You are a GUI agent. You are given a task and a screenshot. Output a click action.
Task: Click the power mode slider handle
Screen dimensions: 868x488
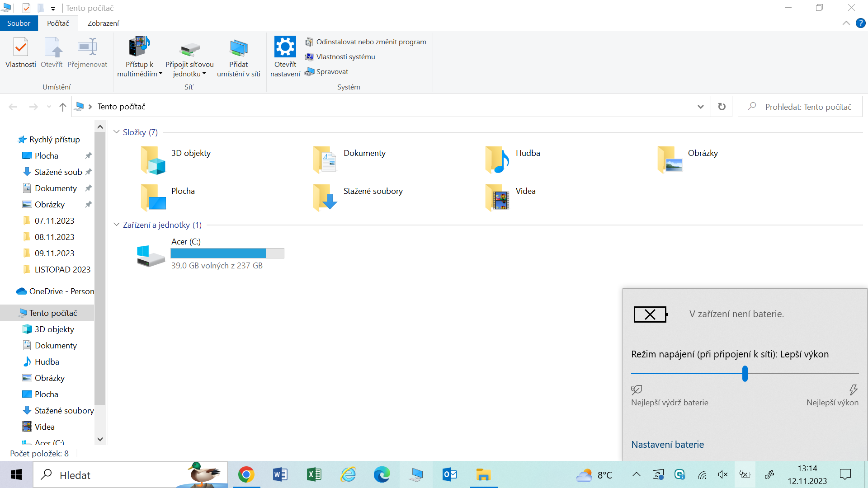tap(745, 374)
